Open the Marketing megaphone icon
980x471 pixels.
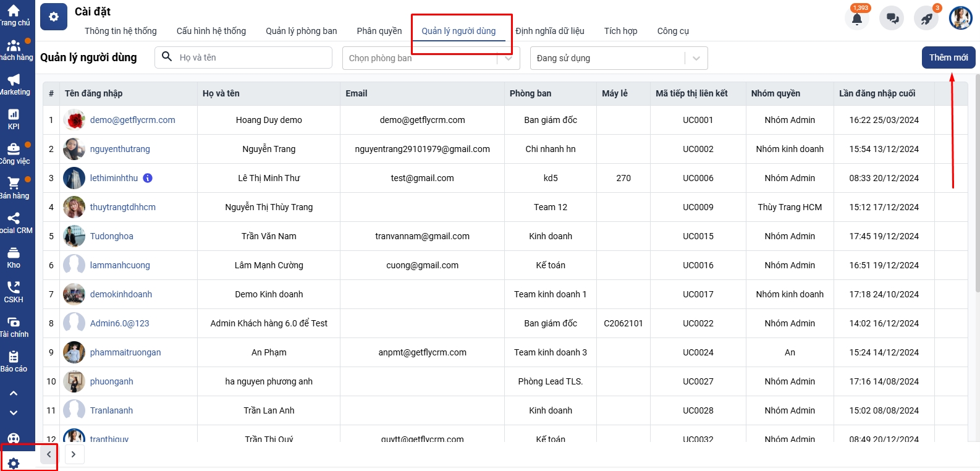[14, 83]
